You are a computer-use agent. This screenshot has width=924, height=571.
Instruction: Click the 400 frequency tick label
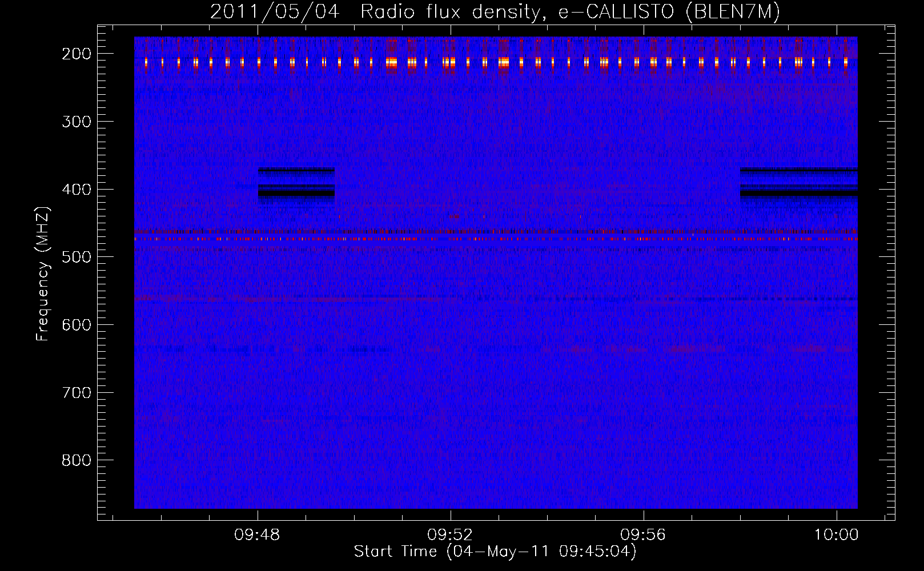coord(77,190)
